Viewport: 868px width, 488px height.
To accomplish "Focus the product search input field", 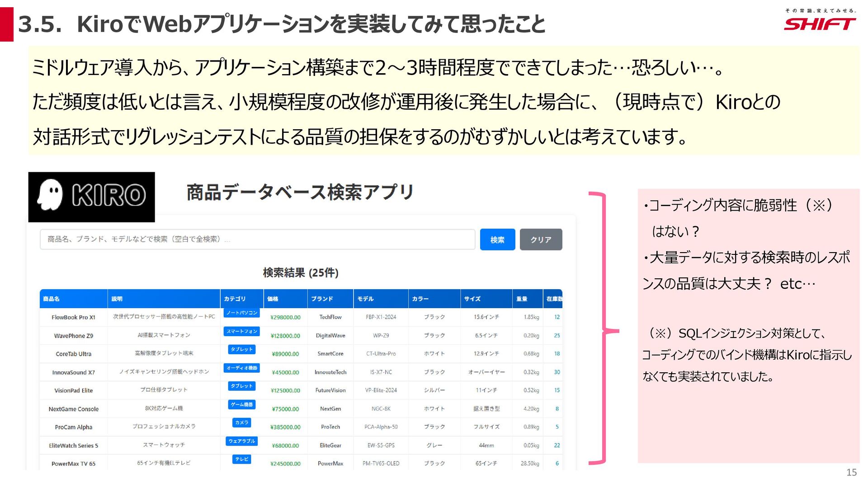I will coord(257,239).
